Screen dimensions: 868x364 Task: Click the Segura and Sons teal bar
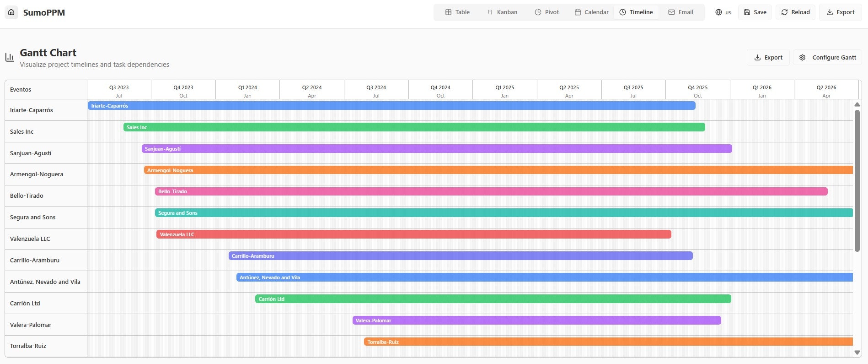pos(504,213)
